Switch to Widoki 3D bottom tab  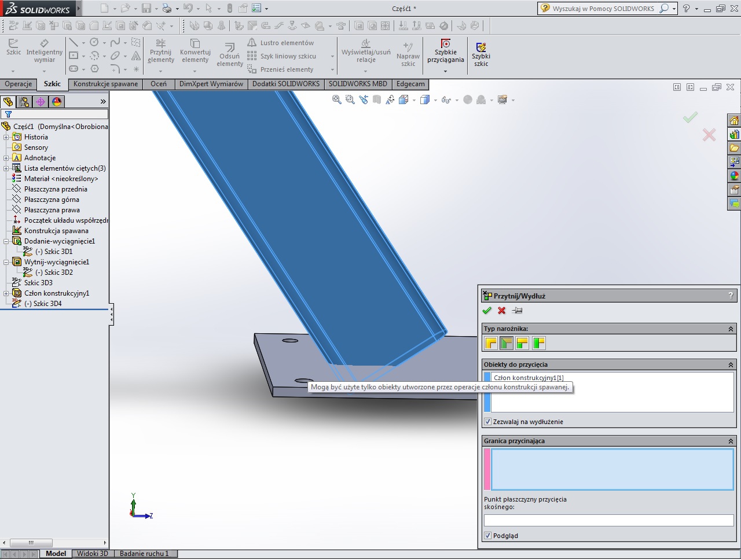pyautogui.click(x=93, y=554)
